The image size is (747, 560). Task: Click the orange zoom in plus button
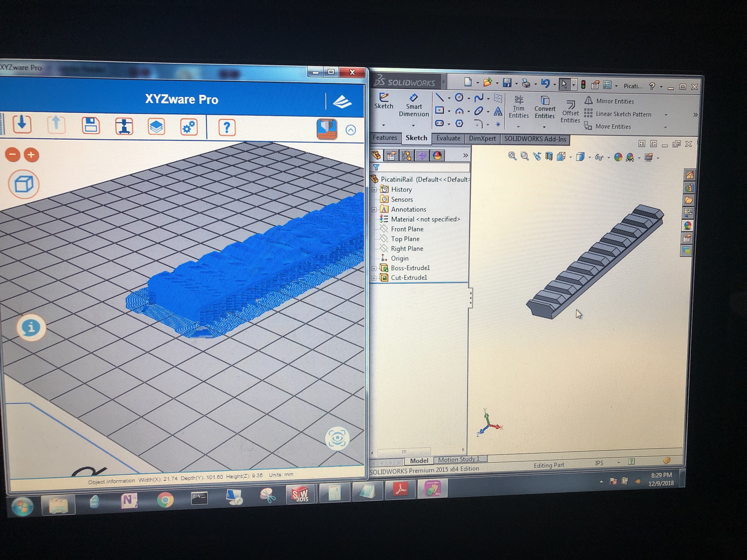pos(31,155)
